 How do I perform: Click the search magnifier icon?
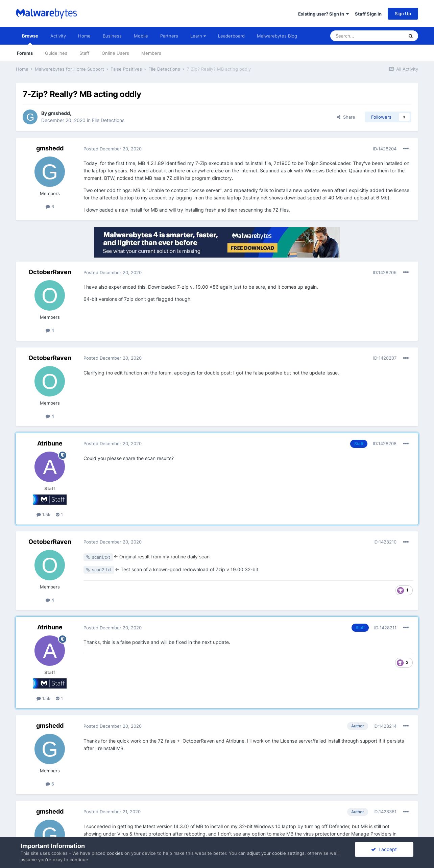410,36
